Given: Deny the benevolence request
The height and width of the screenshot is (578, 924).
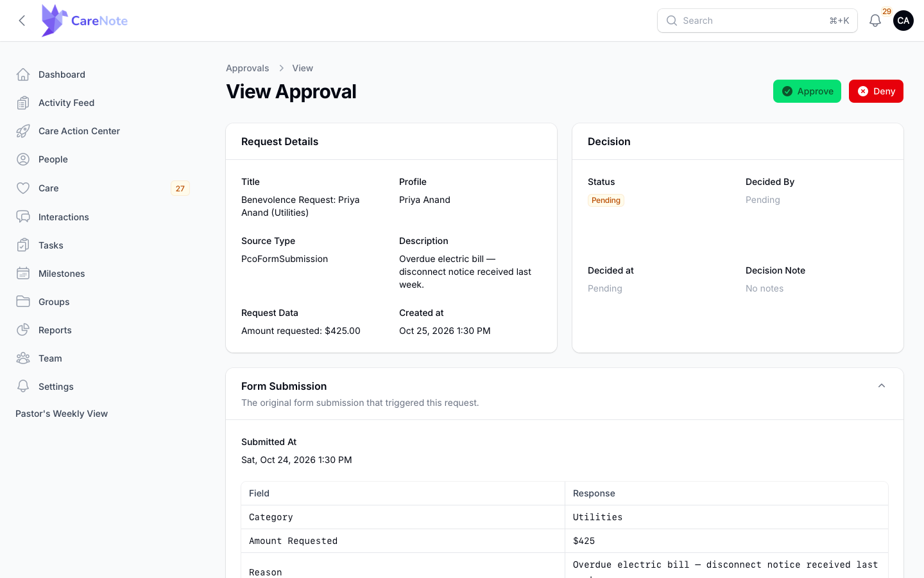Looking at the screenshot, I should coord(876,91).
